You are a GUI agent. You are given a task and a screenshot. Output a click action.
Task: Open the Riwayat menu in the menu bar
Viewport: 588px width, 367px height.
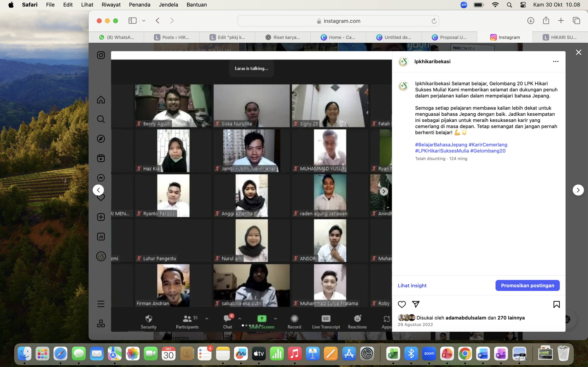click(x=111, y=5)
